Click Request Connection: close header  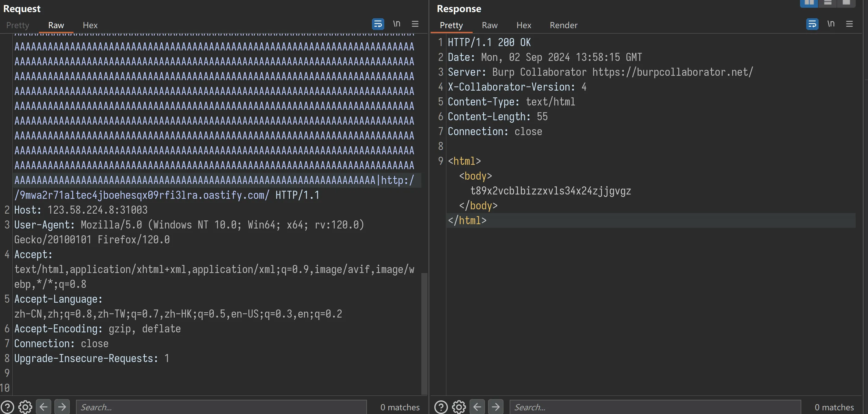point(61,344)
